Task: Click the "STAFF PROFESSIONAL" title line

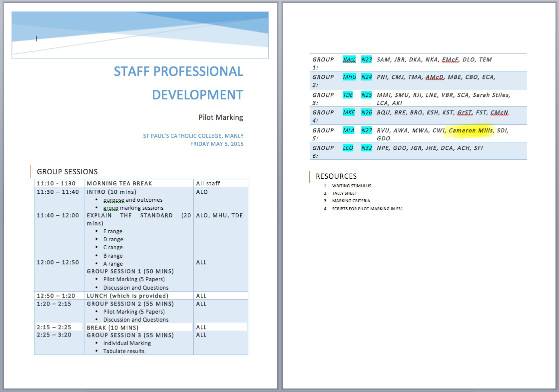Action: pos(178,71)
